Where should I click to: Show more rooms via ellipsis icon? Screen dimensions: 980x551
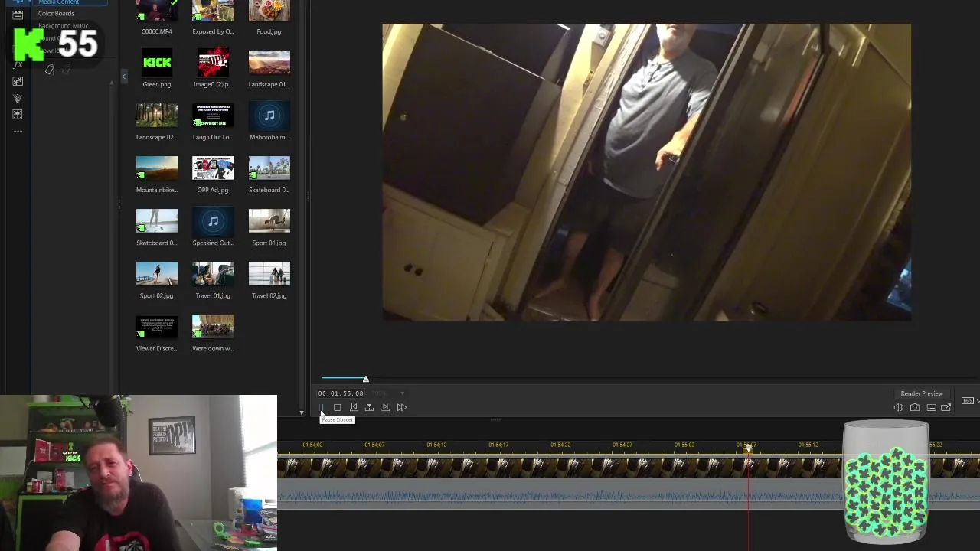[x=18, y=132]
